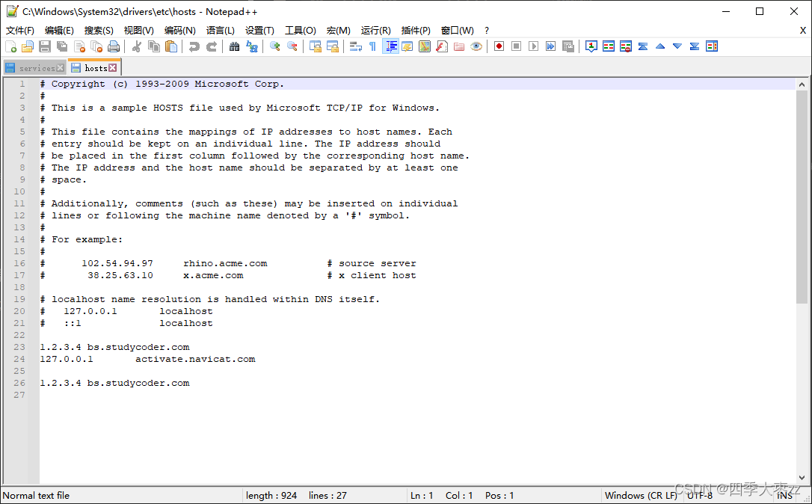This screenshot has height=504, width=812.
Task: Open Find with the binoculars icon
Action: pos(235,46)
